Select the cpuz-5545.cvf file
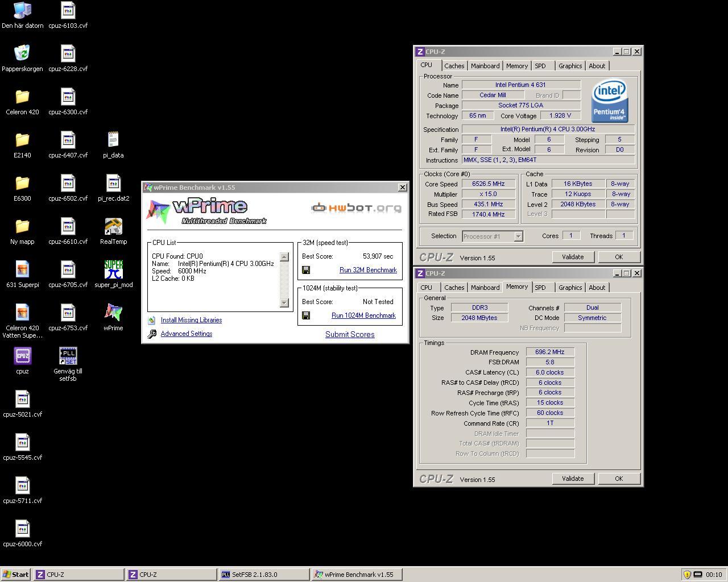This screenshot has width=728, height=582. [x=22, y=447]
